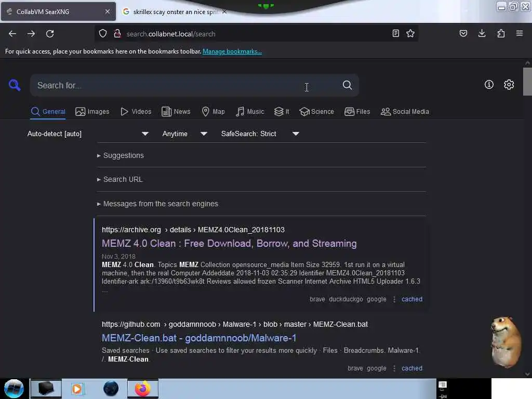Open SearXNG preferences gear icon
The height and width of the screenshot is (399, 532).
(x=509, y=85)
